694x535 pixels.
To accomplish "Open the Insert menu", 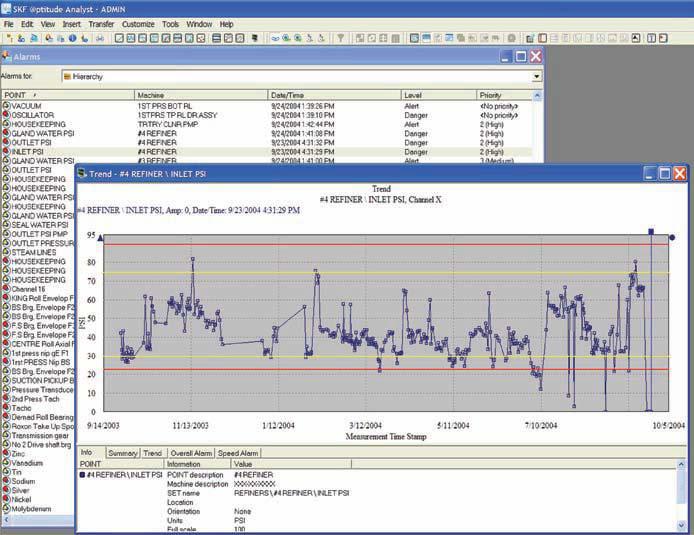I will [x=72, y=24].
